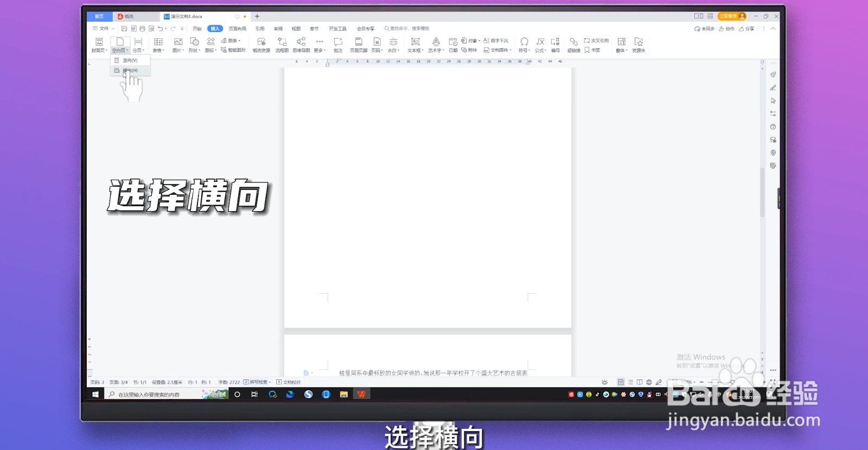Toggle 拼写检查 spell check in status bar
The width and height of the screenshot is (868, 450).
tap(256, 382)
